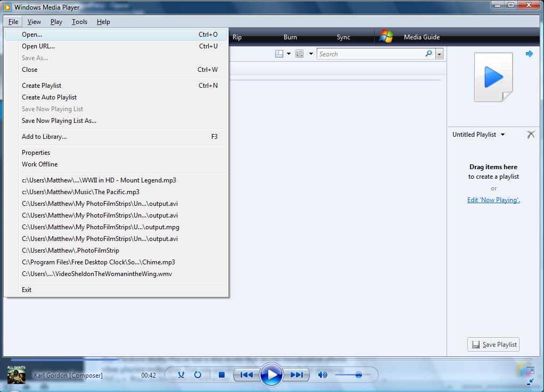The image size is (544, 392).
Task: Click the All Saints album art thumbnail
Action: pyautogui.click(x=17, y=374)
